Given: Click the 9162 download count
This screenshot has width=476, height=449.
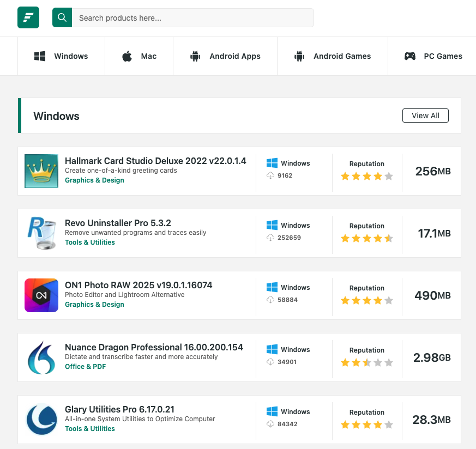Looking at the screenshot, I should pos(285,175).
